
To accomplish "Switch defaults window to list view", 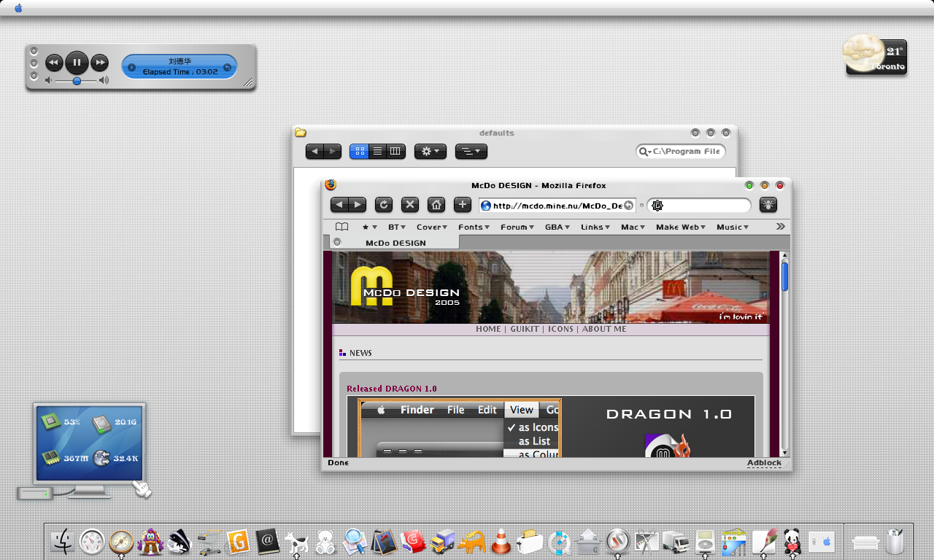I will pyautogui.click(x=377, y=152).
